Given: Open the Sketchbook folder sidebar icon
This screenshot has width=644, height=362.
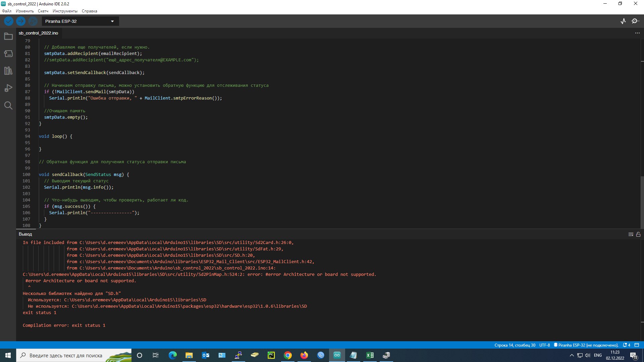Looking at the screenshot, I should 8,36.
